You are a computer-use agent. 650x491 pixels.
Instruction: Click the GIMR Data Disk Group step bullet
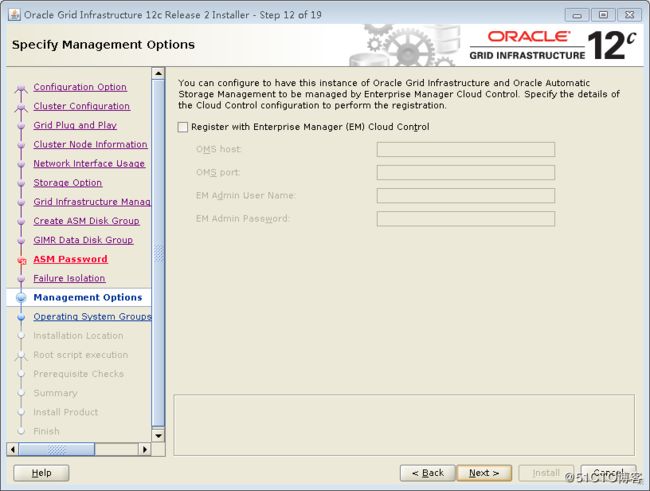pos(21,241)
